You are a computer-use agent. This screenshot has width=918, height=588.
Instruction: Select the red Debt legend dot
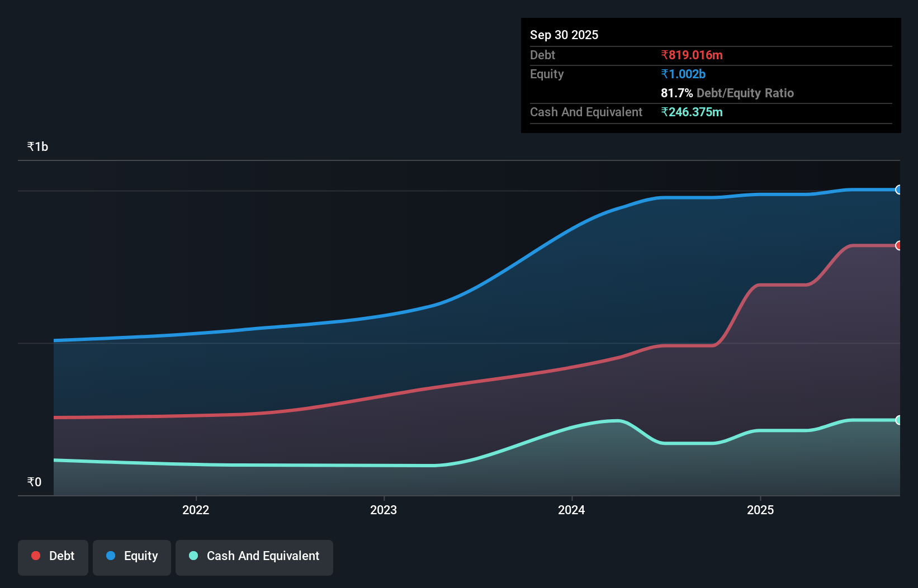(x=35, y=556)
